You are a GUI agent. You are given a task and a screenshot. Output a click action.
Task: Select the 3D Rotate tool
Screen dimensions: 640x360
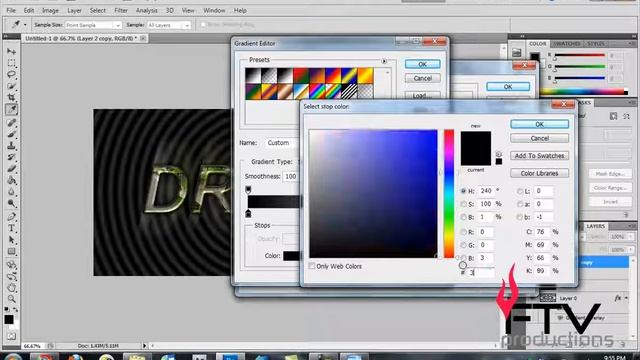coord(11,265)
